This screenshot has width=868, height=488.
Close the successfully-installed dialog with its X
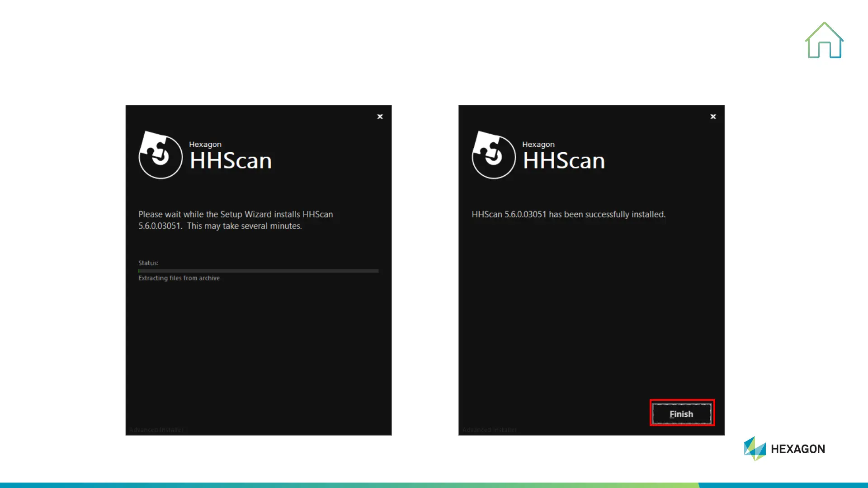(713, 117)
